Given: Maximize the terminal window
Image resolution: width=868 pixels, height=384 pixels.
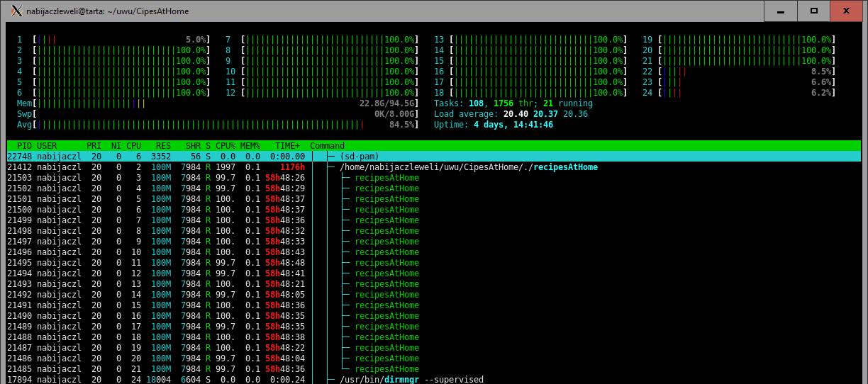Looking at the screenshot, I should click(814, 11).
